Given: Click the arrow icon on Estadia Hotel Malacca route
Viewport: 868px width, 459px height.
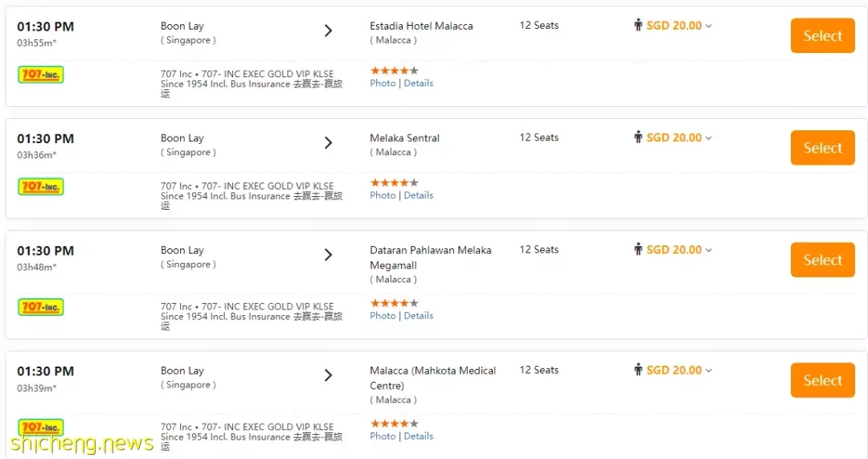Looking at the screenshot, I should [328, 31].
